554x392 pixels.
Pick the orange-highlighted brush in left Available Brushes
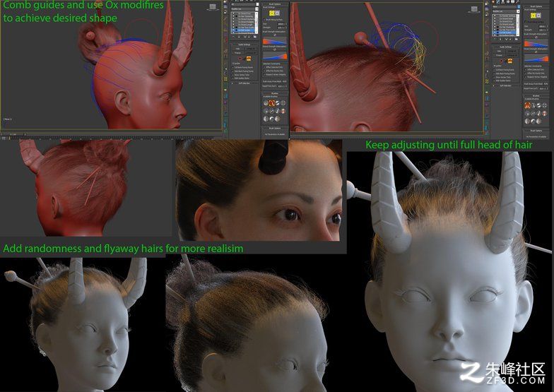tap(273, 103)
